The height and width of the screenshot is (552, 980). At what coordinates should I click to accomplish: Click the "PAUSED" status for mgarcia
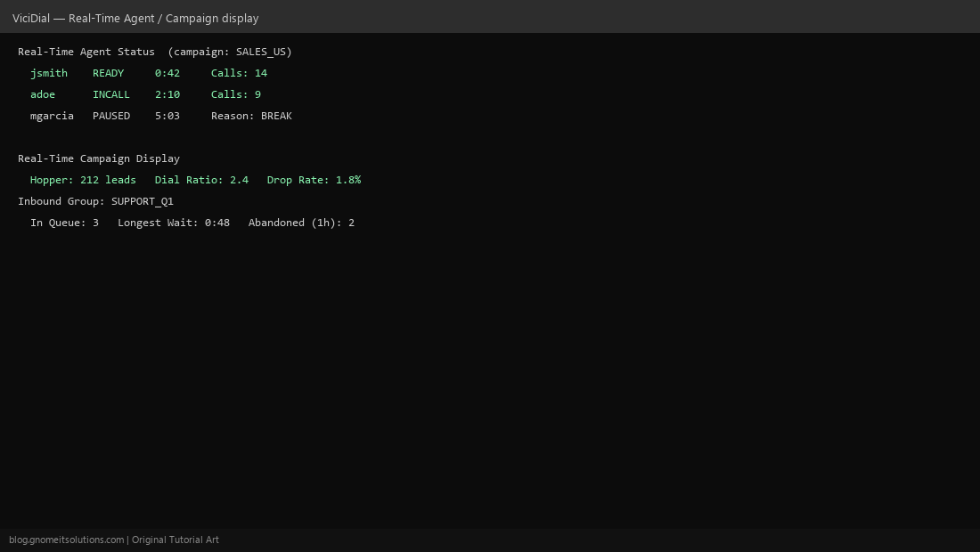coord(111,116)
